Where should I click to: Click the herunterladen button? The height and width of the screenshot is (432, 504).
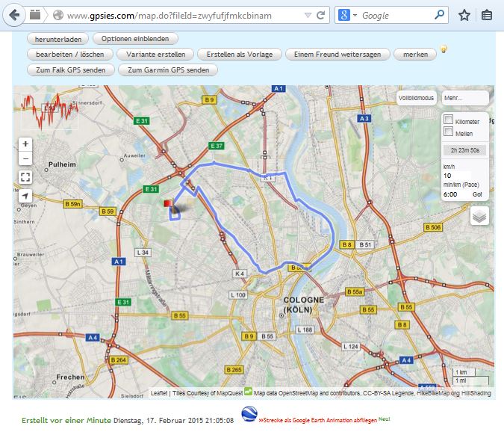(x=57, y=38)
